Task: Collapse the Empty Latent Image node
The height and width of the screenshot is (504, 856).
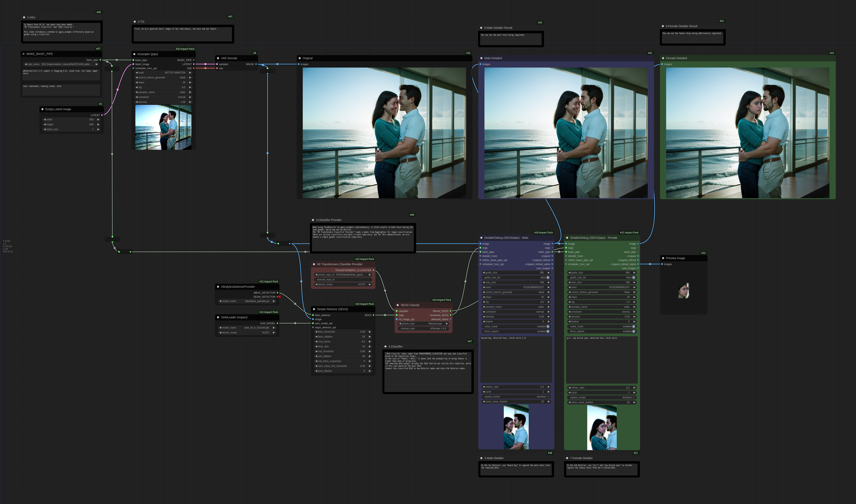Action: (x=42, y=109)
